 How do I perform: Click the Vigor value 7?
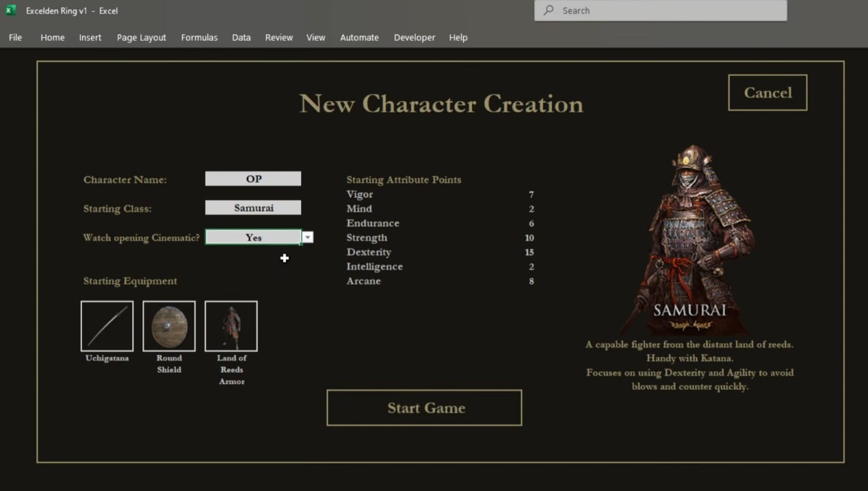pyautogui.click(x=531, y=195)
